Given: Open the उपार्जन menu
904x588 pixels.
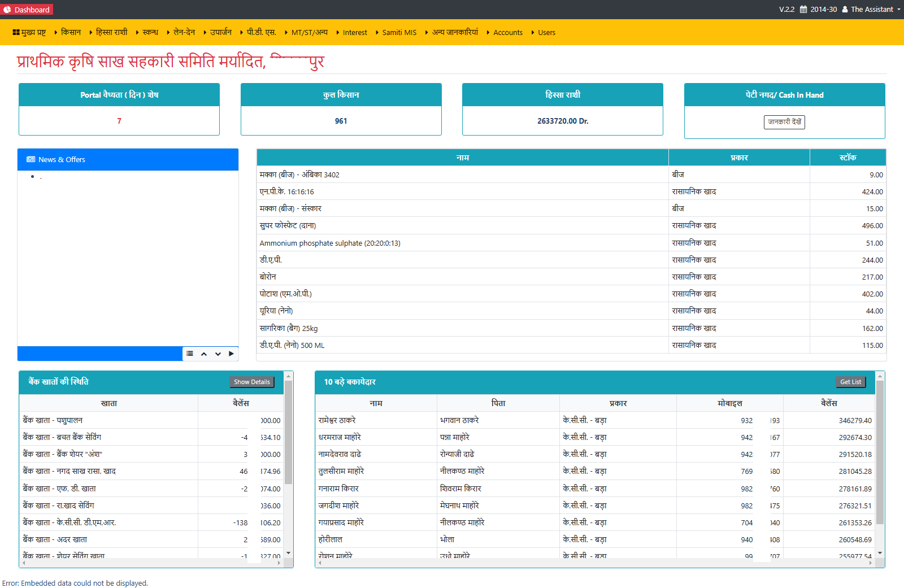Looking at the screenshot, I should coord(218,33).
